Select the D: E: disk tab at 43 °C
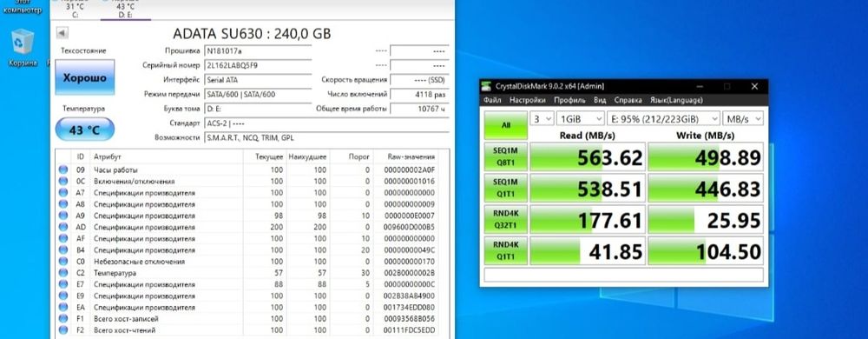The height and width of the screenshot is (339, 868). tap(126, 10)
